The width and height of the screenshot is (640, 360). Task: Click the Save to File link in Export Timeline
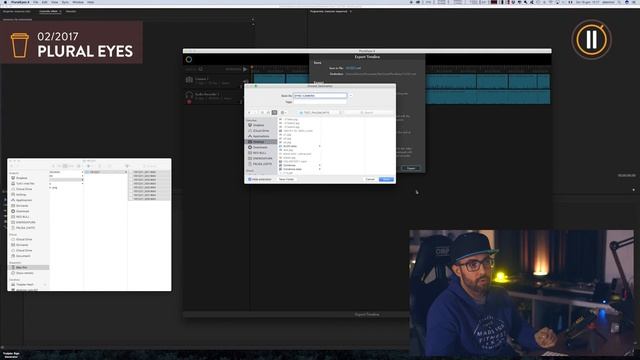coord(353,68)
